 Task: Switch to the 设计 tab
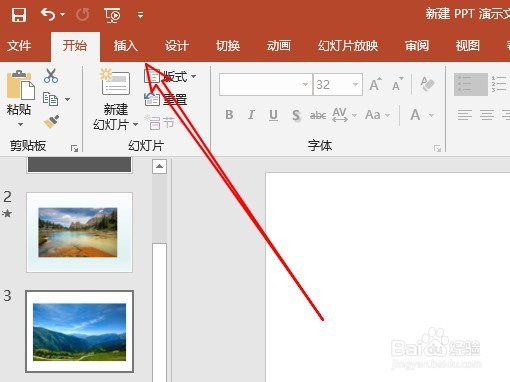(x=177, y=46)
